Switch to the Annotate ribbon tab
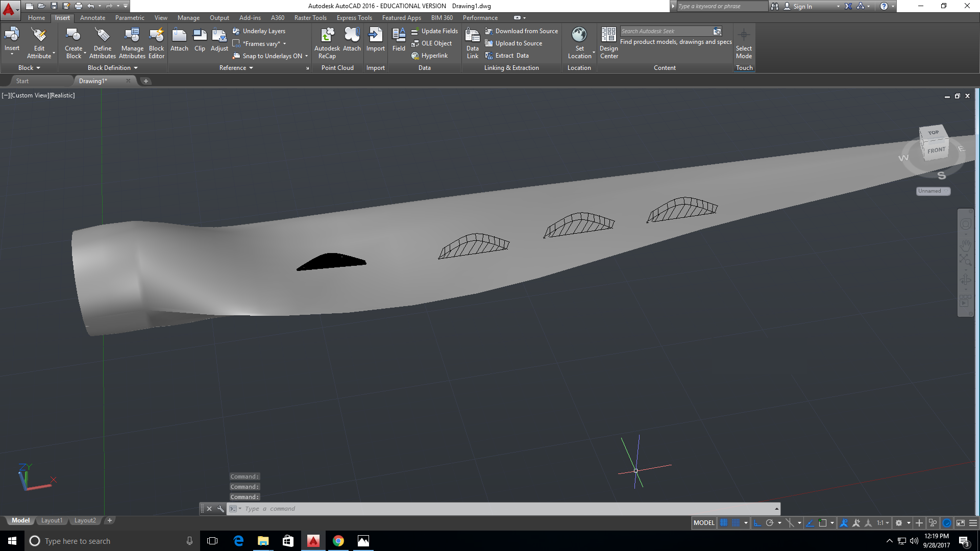This screenshot has width=980, height=551. pos(92,17)
